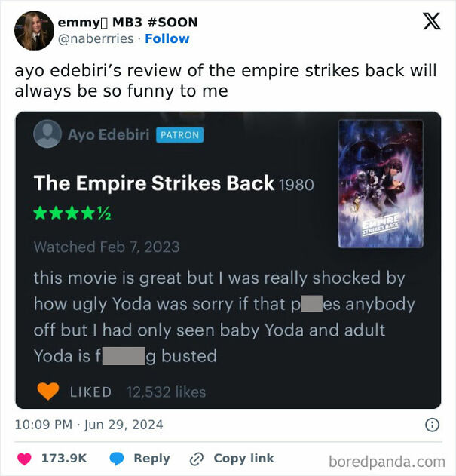Click the blue reply bubble icon
456x476 pixels.
117,459
